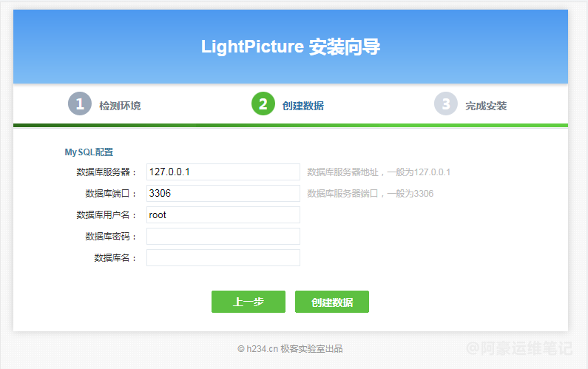588x369 pixels.
Task: Click the LightPicture 安装向导 header title
Action: [291, 47]
